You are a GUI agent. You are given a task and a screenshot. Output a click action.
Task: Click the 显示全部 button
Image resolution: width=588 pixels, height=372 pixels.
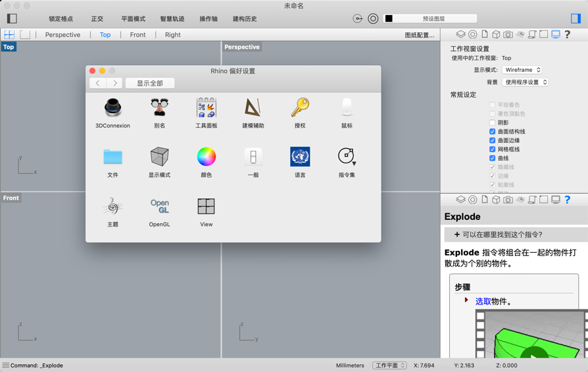tap(150, 83)
